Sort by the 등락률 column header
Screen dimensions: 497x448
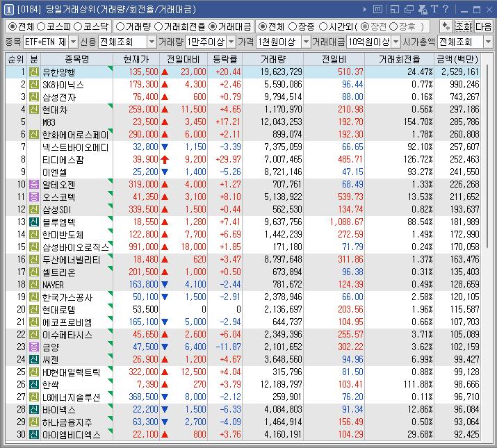[x=225, y=59]
